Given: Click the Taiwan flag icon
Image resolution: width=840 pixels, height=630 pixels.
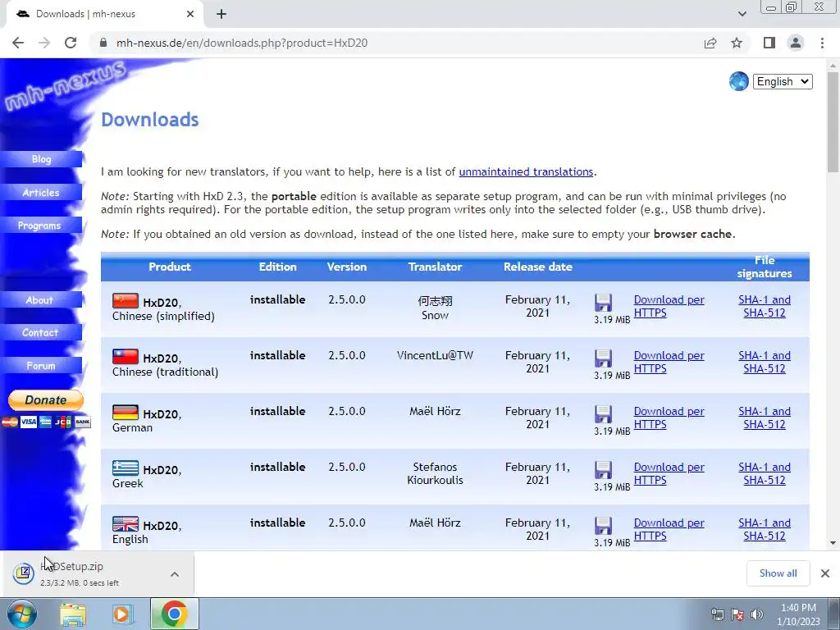Looking at the screenshot, I should [126, 356].
